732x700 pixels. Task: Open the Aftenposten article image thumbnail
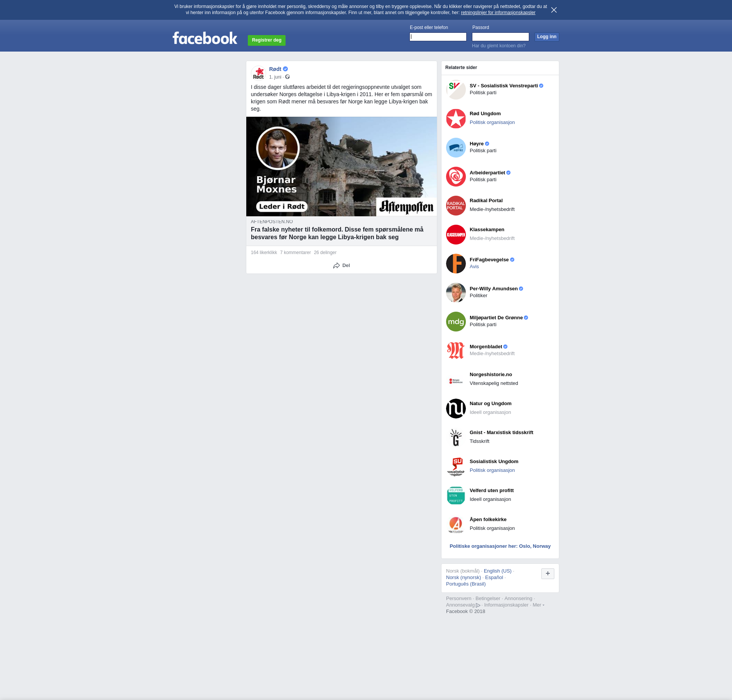tap(341, 167)
